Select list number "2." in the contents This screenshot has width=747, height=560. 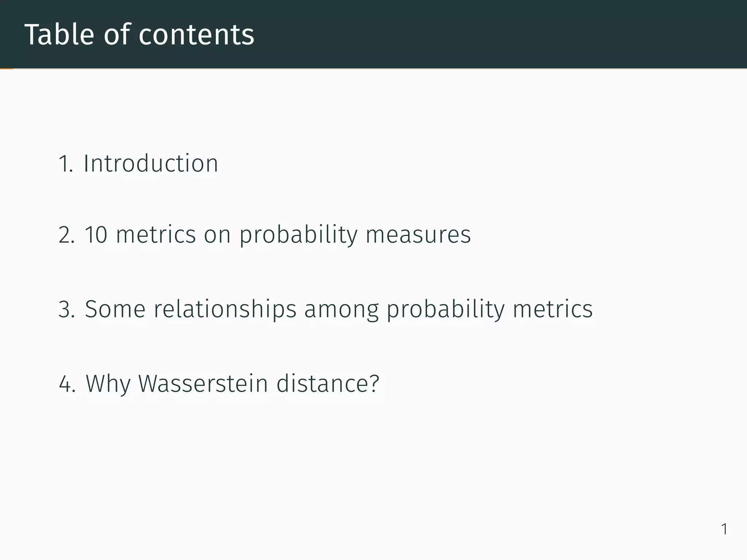coord(66,235)
